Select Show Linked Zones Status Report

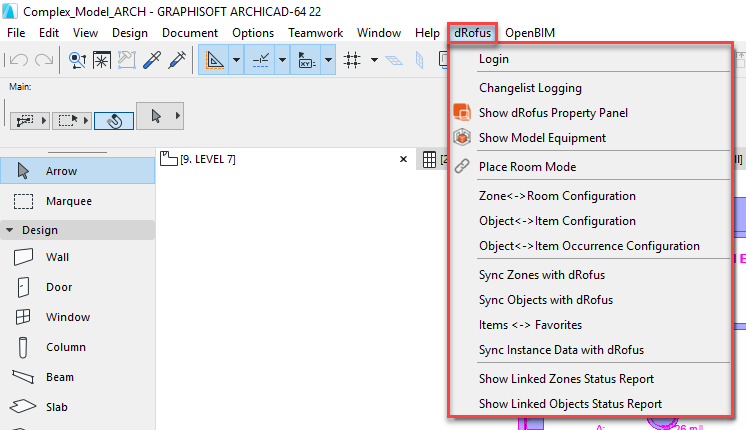(x=566, y=379)
